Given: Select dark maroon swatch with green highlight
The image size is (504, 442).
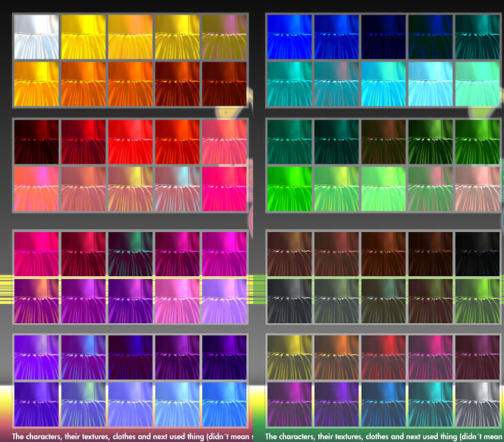Looking at the screenshot, I should click(130, 252).
